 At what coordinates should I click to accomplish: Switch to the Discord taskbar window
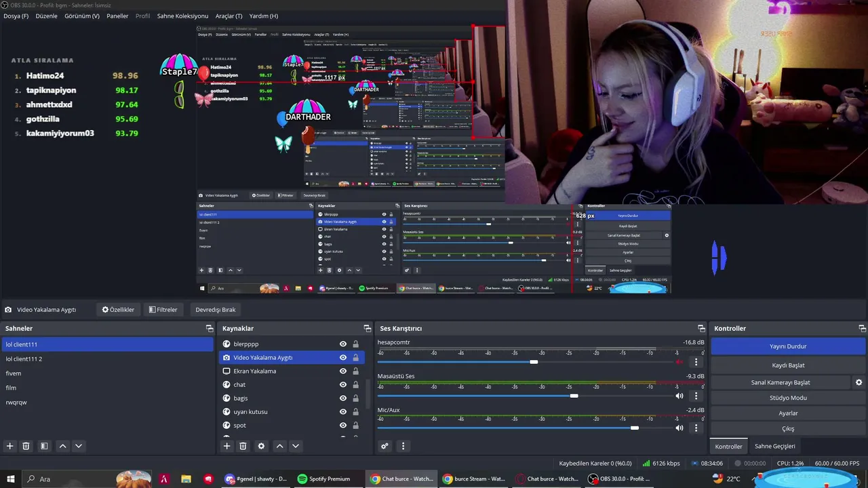click(x=257, y=479)
